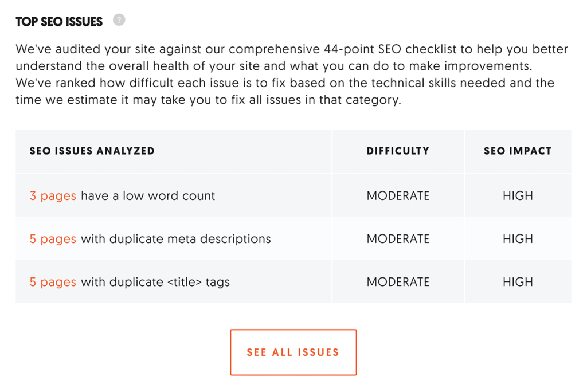Open the '3 pages' low word count link

(53, 196)
